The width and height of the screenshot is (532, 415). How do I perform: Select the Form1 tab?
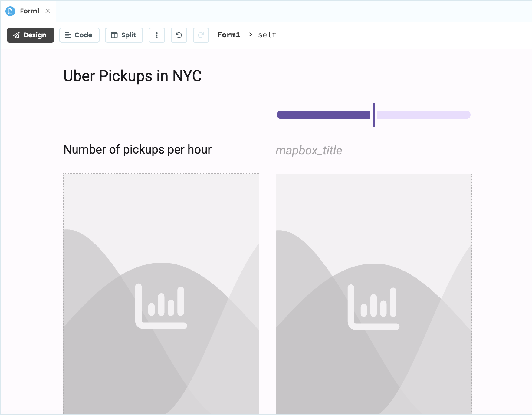(x=29, y=11)
